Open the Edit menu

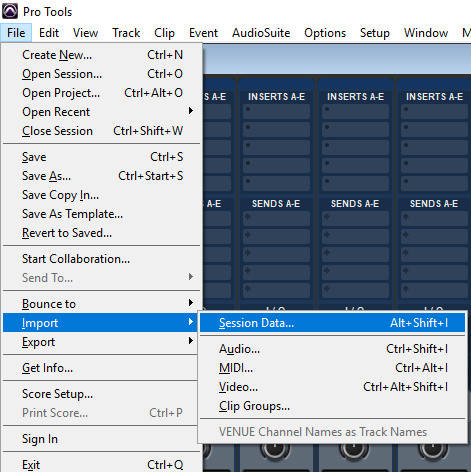click(49, 33)
